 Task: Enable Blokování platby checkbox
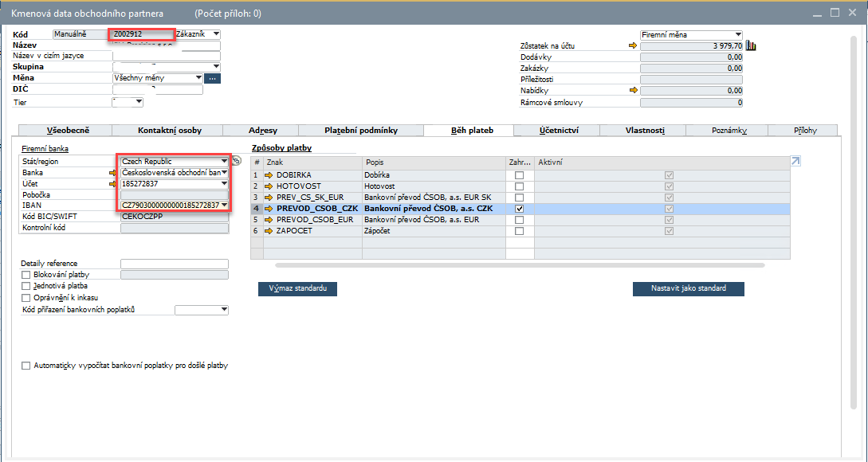point(26,275)
